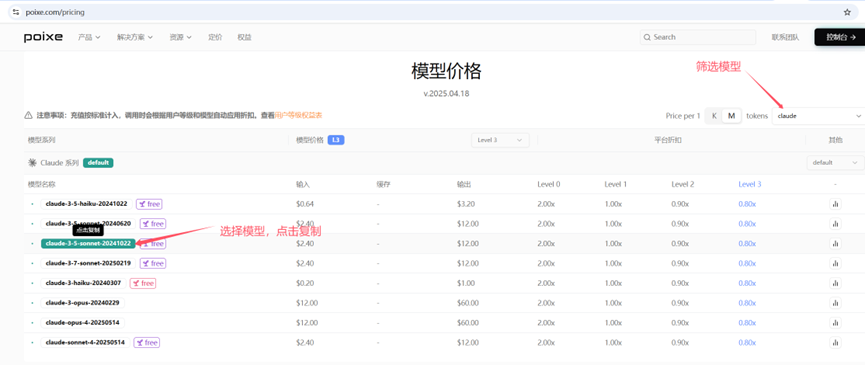Open the claude model filter dropdown
Screen dimensions: 865x365
[819, 116]
